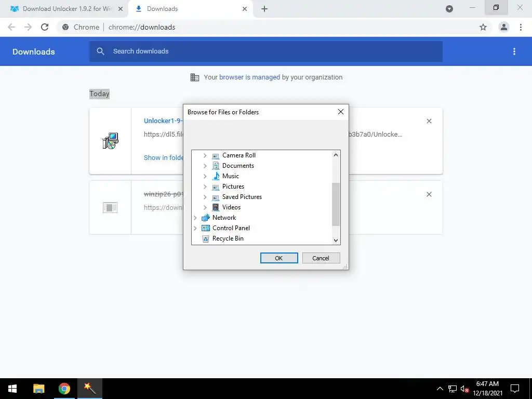Select the Recycle Bin icon in tree

[x=206, y=239]
